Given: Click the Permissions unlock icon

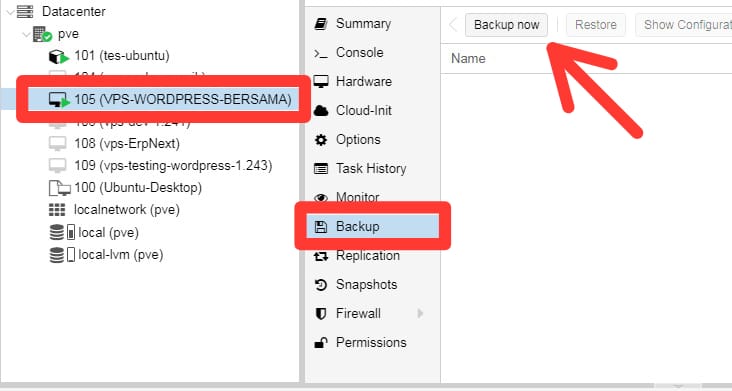Looking at the screenshot, I should [x=321, y=343].
